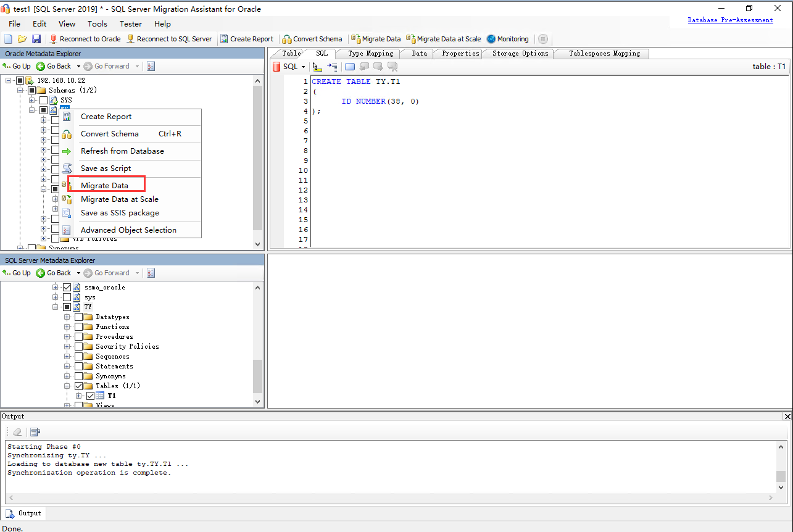Image resolution: width=793 pixels, height=532 pixels.
Task: Click object selection icon in Oracle explorer toolbar
Action: 151,66
